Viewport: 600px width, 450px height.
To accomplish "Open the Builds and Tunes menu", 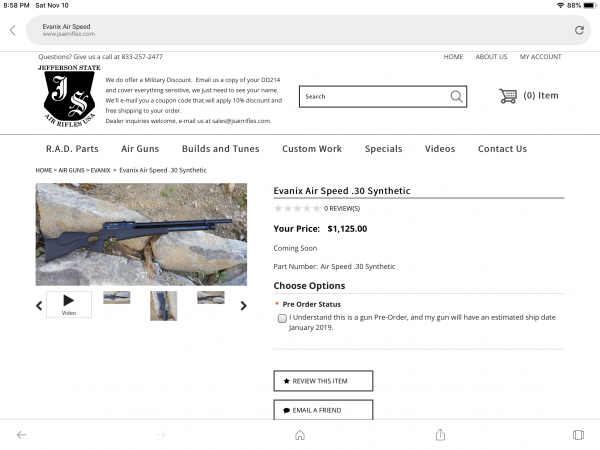I will (221, 149).
